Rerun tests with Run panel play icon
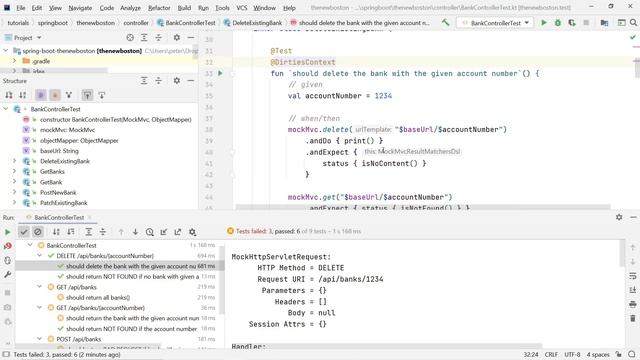The width and height of the screenshot is (640, 360). 7,232
